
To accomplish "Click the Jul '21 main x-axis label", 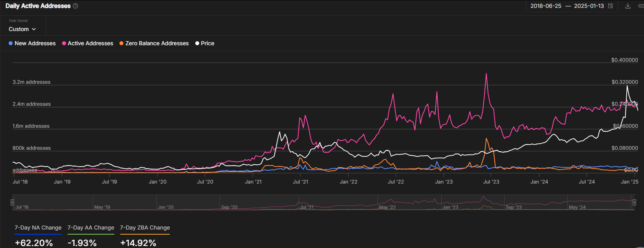I will [301, 182].
